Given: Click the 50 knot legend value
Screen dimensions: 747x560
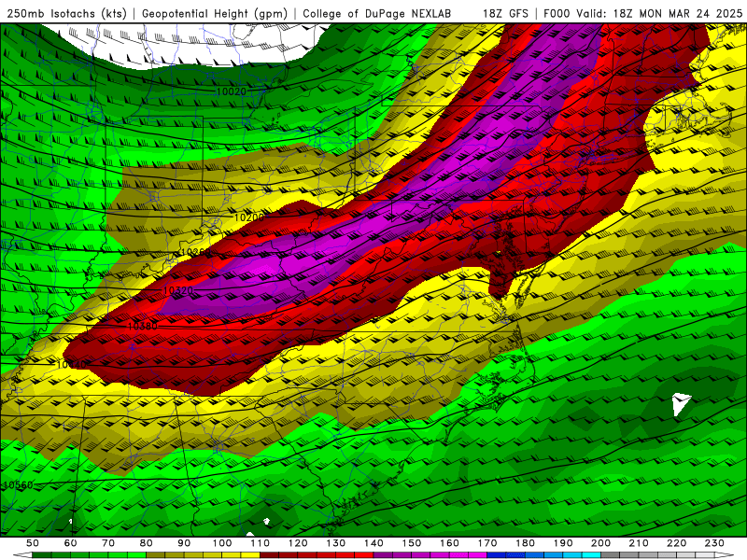Looking at the screenshot, I should [33, 543].
